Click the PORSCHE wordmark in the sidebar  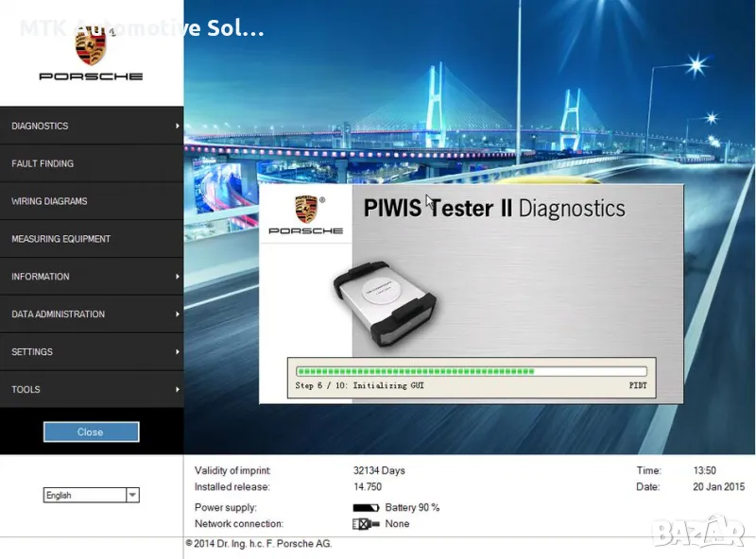click(91, 76)
